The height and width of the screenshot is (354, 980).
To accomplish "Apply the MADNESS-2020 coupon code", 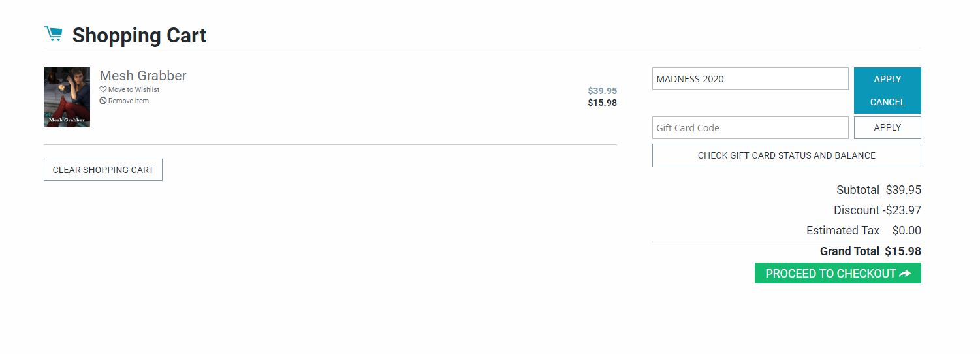I will pos(887,79).
